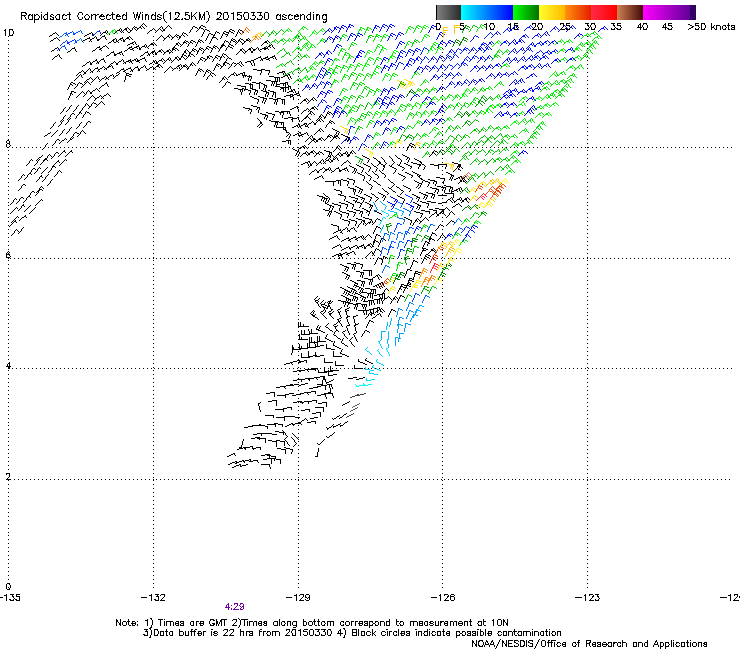
Task: Click the green 15-20 knots legend swatch
Action: pos(526,12)
